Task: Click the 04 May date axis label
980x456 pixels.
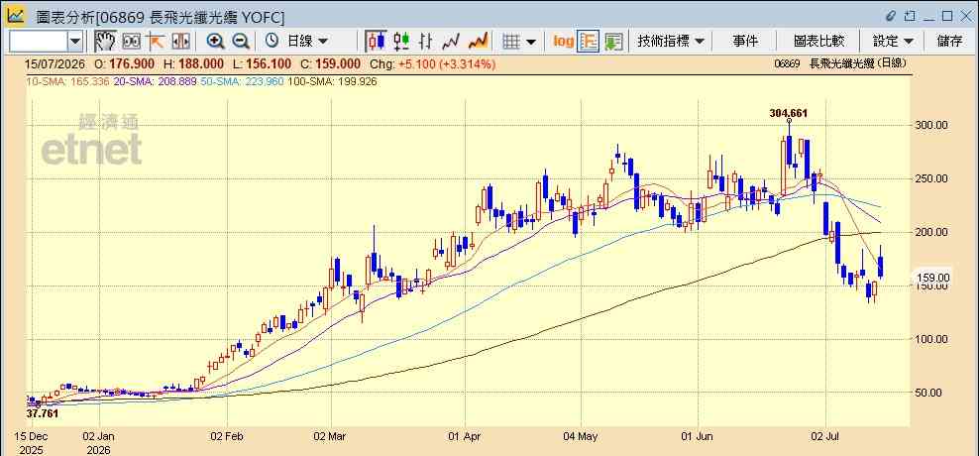Action: (x=581, y=435)
